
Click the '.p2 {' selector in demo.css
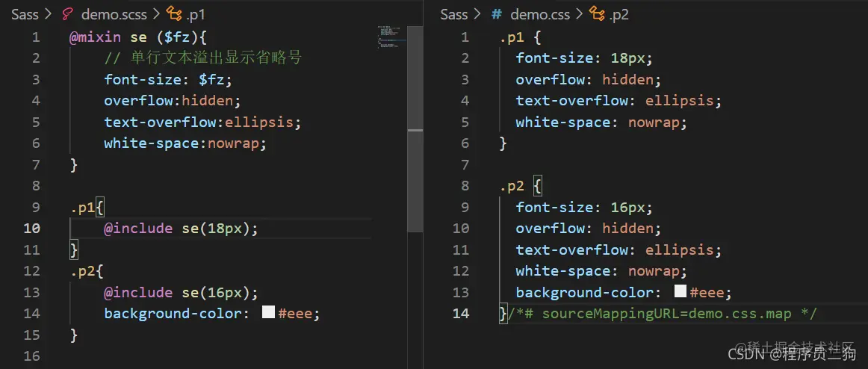[520, 185]
